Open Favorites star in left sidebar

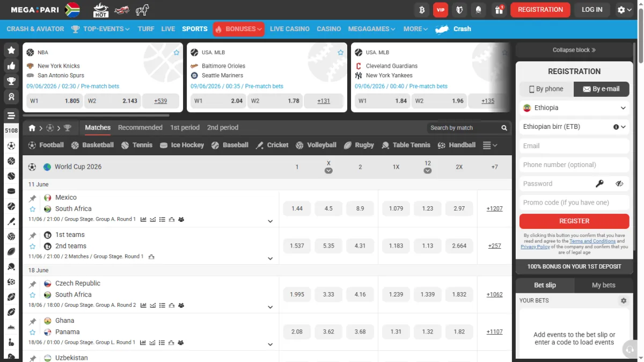pos(11,50)
